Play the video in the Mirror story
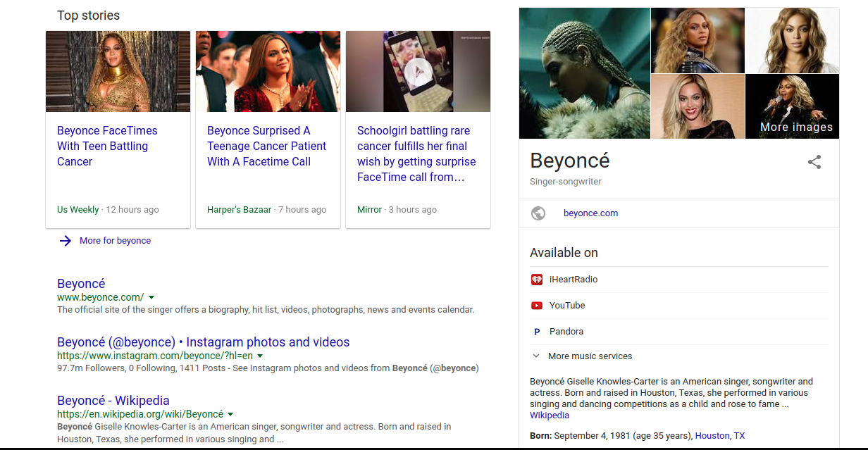 coord(418,71)
